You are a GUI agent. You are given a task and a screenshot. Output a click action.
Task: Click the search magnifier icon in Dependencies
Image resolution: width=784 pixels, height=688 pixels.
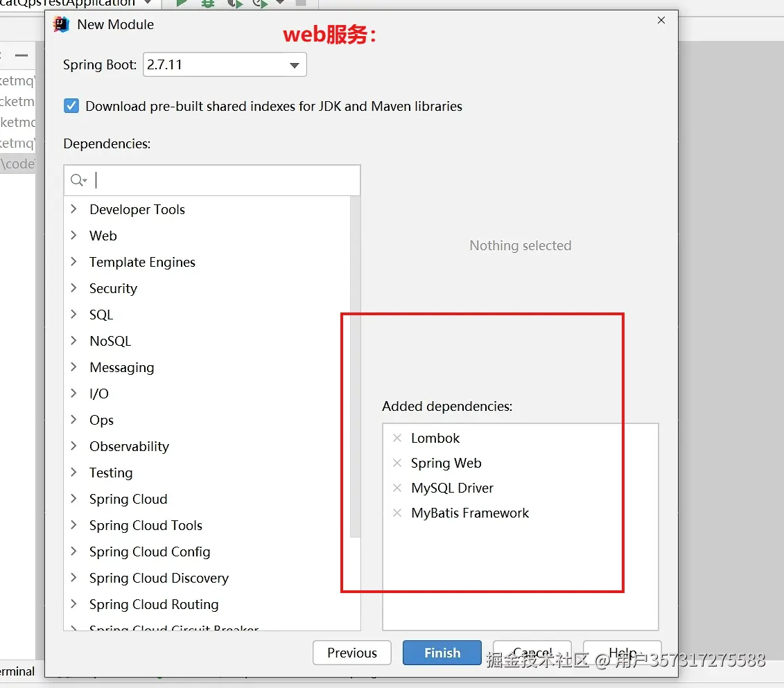point(78,180)
